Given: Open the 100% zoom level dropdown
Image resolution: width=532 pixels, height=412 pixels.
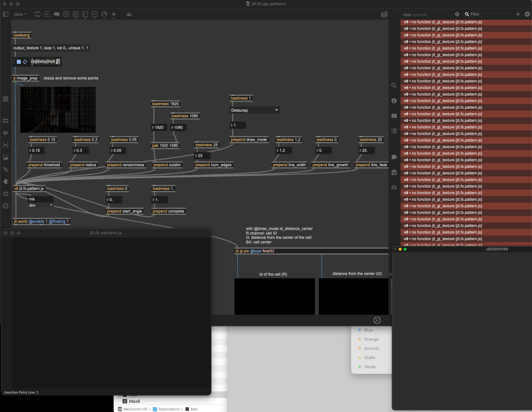Looking at the screenshot, I should coord(20,14).
